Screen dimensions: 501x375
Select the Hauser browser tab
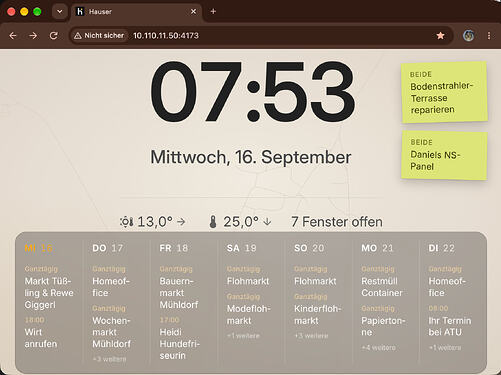pyautogui.click(x=137, y=12)
